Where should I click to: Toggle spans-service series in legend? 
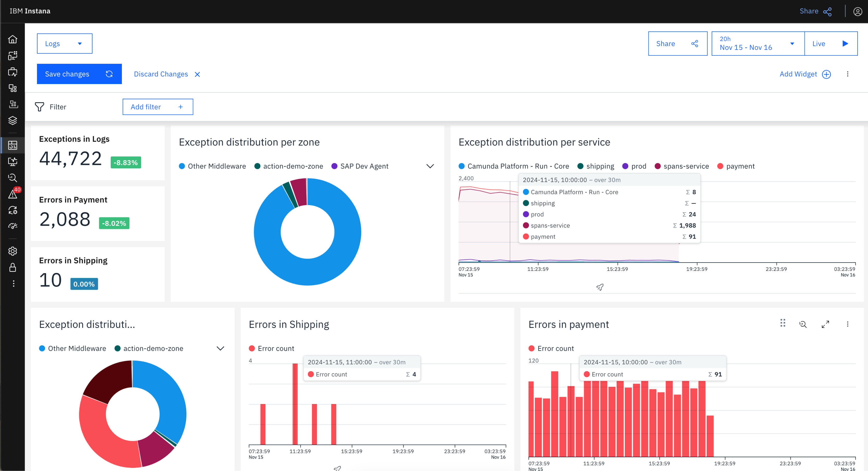[682, 166]
